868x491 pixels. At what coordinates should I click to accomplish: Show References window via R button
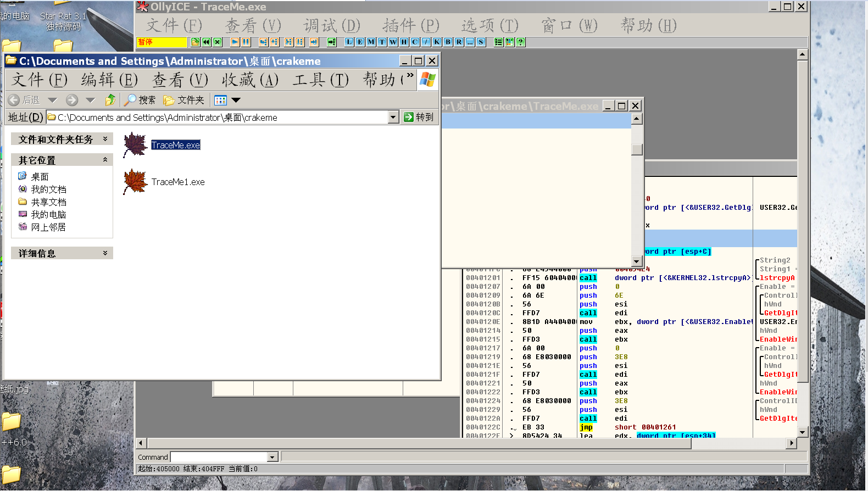(x=459, y=42)
